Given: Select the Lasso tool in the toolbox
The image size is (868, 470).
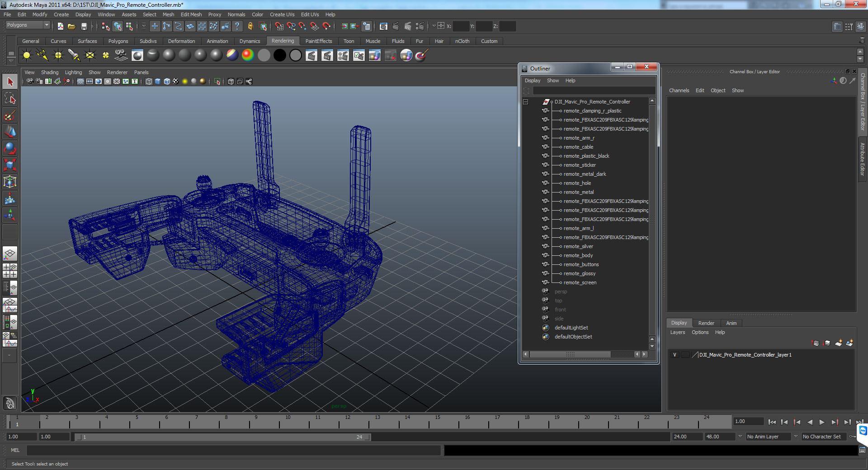Looking at the screenshot, I should click(x=10, y=99).
